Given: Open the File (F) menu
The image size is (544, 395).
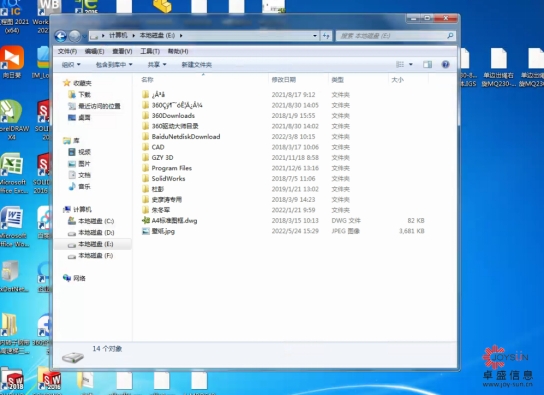Looking at the screenshot, I should click(x=67, y=51).
